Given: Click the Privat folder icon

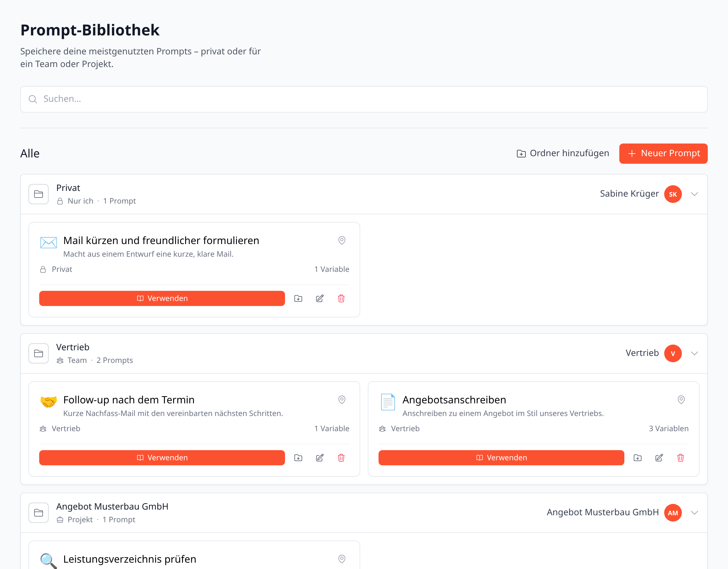Looking at the screenshot, I should coord(39,194).
